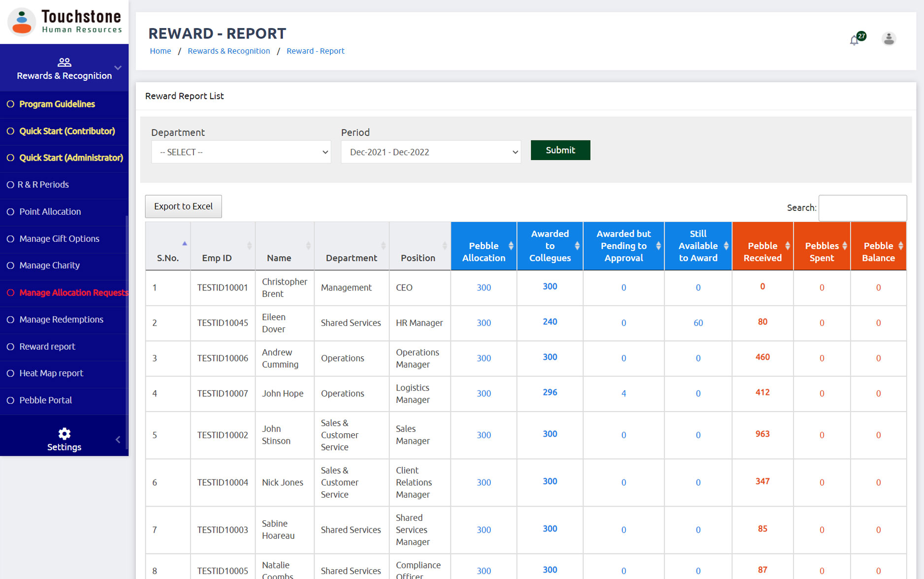Open the Department dropdown
924x579 pixels.
click(x=241, y=152)
